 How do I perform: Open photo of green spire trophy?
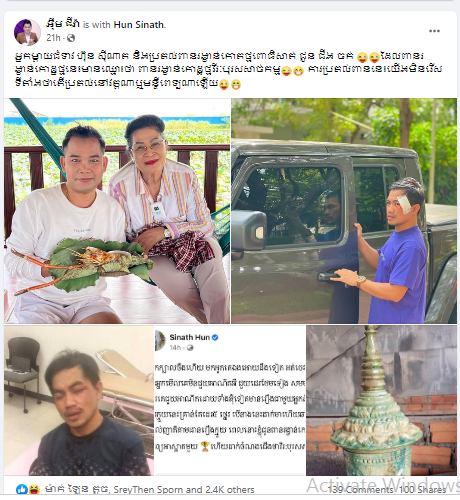[x=381, y=400]
